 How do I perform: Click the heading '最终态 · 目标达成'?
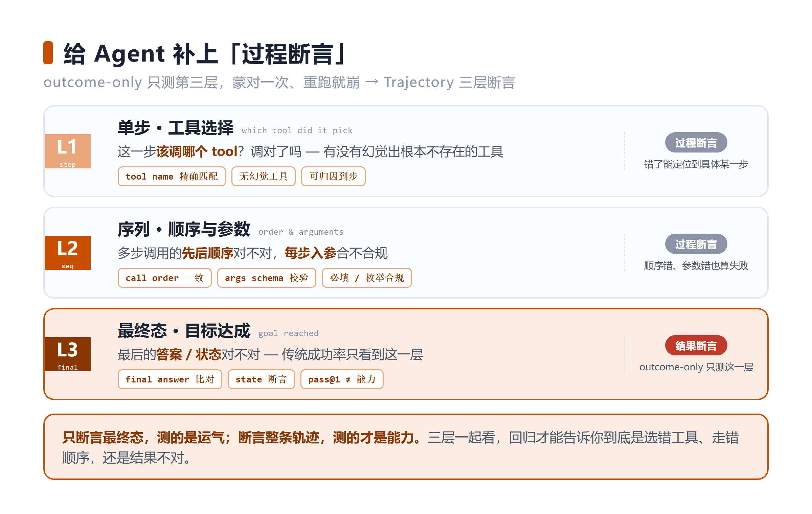point(184,331)
